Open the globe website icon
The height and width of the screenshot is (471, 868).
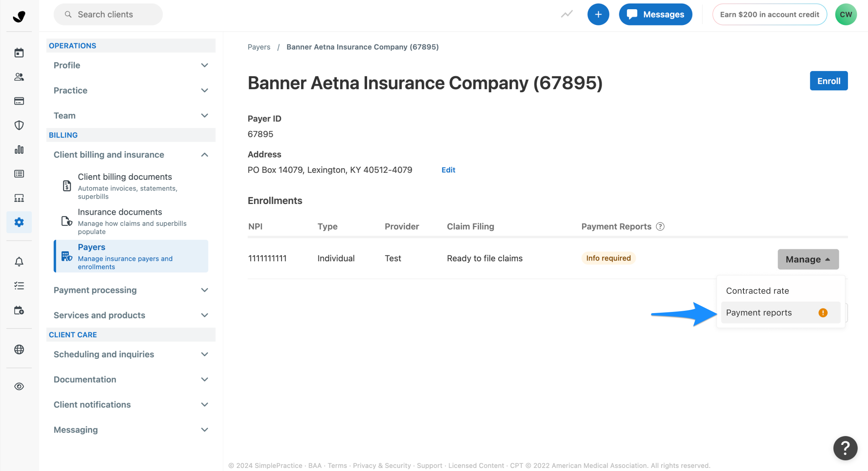pyautogui.click(x=19, y=349)
